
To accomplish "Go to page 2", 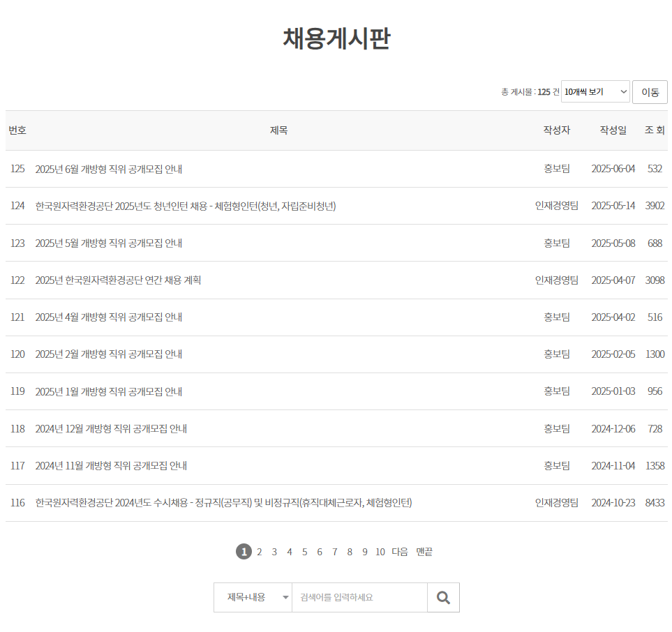I will (x=260, y=552).
